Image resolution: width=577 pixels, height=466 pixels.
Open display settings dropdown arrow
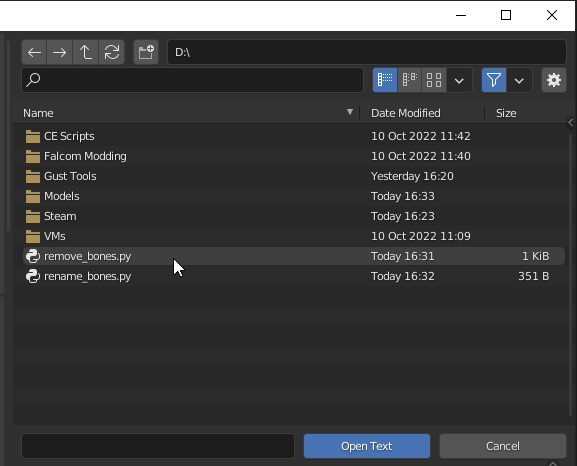[459, 80]
